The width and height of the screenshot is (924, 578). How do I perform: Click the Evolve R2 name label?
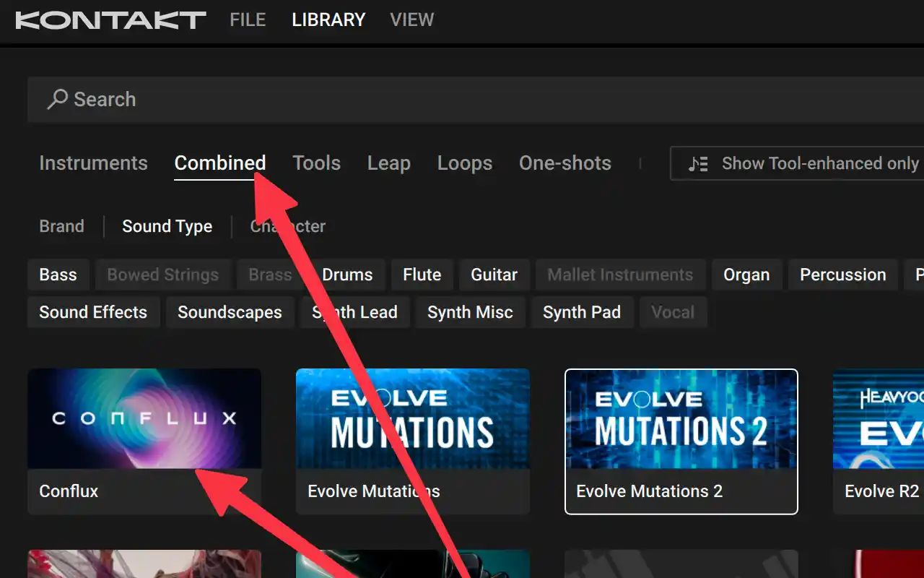pyautogui.click(x=882, y=491)
